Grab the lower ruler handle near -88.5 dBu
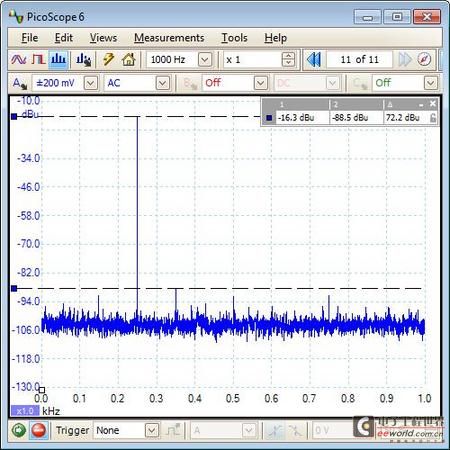450x450 pixels. click(14, 288)
